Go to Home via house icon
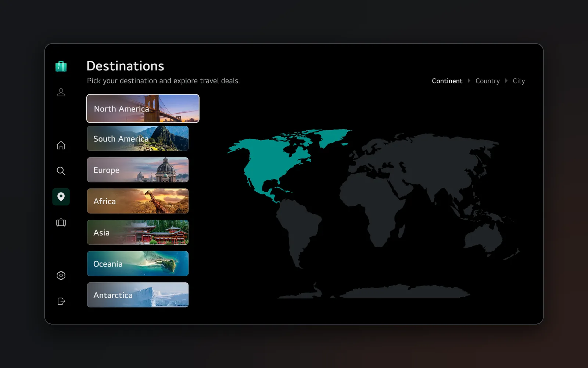This screenshot has height=368, width=588. pos(61,145)
